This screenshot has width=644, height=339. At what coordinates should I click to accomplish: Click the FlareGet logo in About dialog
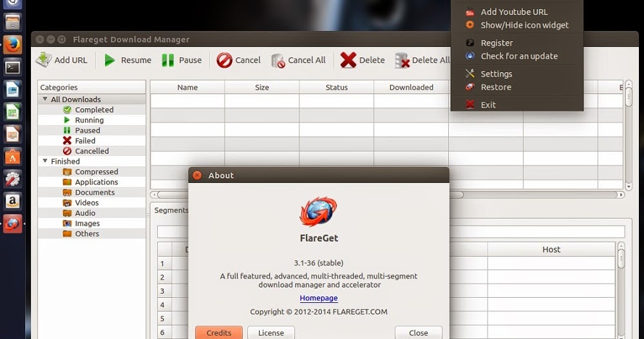click(318, 211)
